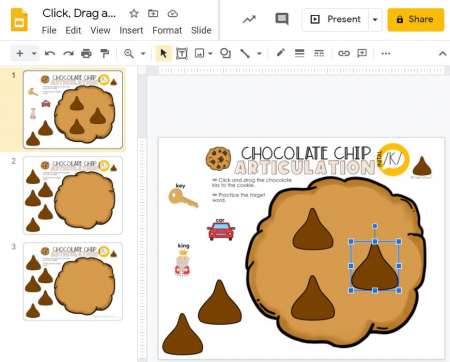This screenshot has width=450, height=362.
Task: Click the activity dashboard trend icon
Action: pos(249,19)
